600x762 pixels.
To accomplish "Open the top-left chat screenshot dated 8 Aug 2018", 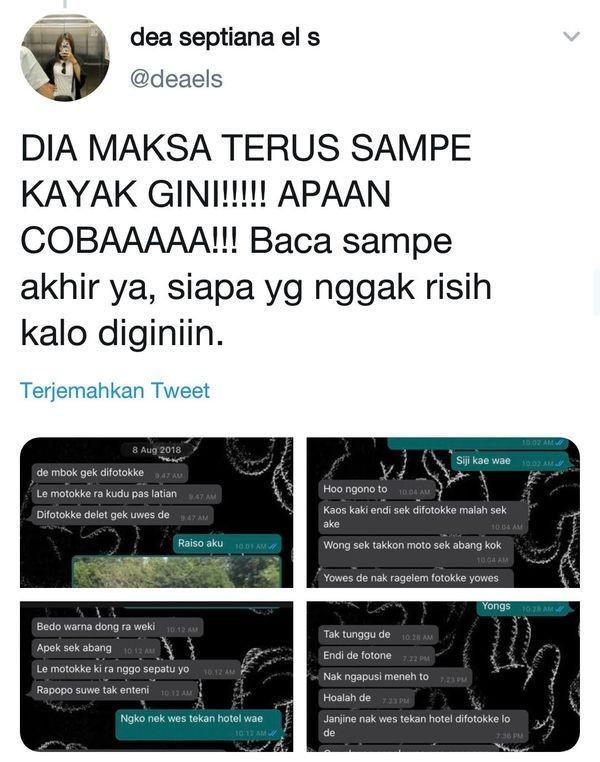I will click(x=156, y=512).
